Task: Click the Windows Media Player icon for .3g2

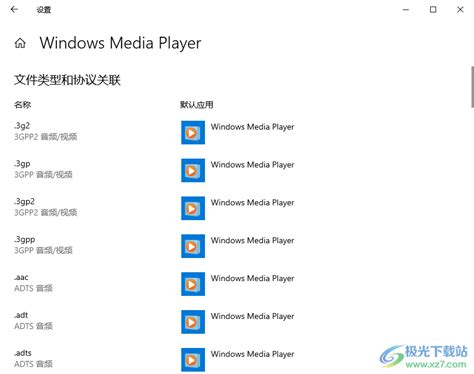Action: (x=193, y=133)
